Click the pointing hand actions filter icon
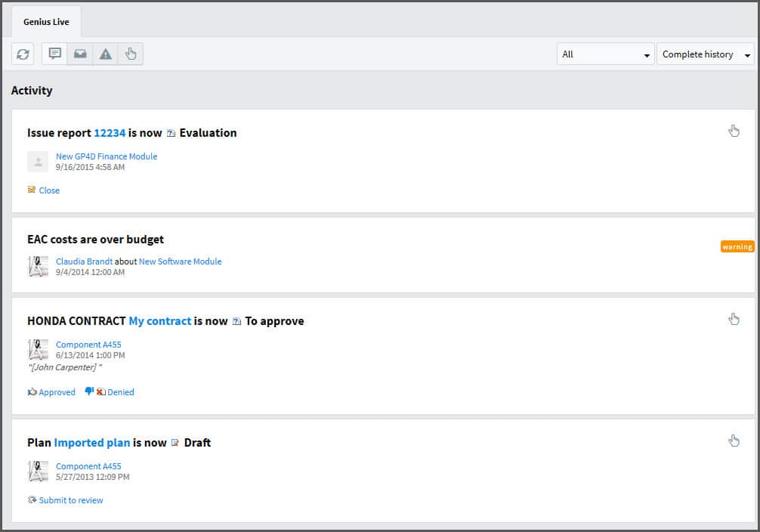760x532 pixels. (x=131, y=54)
